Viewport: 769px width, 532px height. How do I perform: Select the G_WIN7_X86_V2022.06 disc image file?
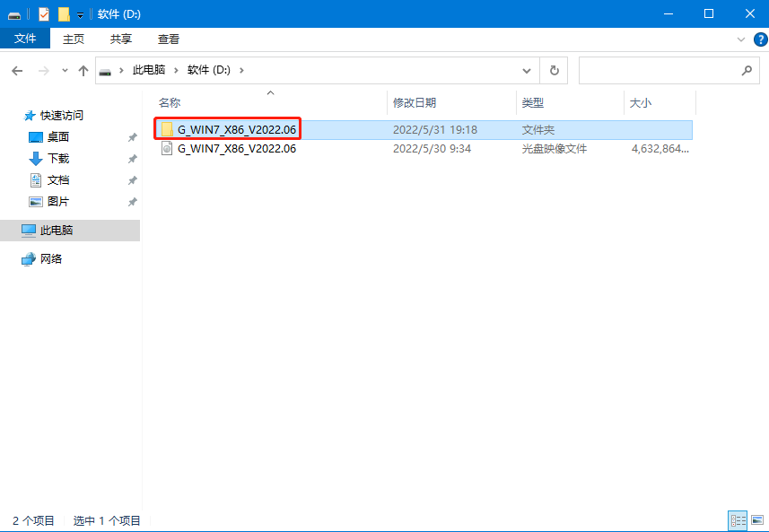coord(229,149)
